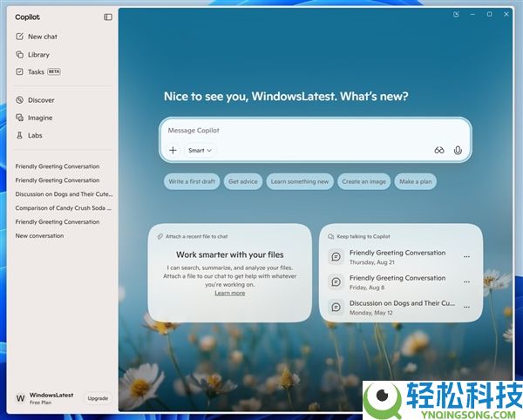Click the Discover compass icon

[x=20, y=99]
